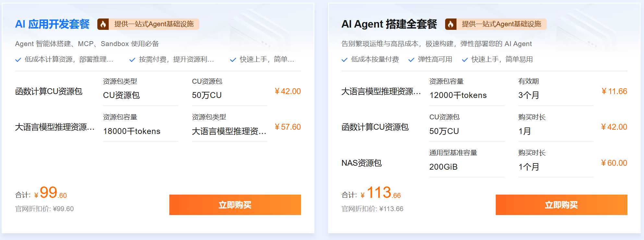Expand the truncated 大语言模型推理资源 item in right card
The image size is (644, 240).
click(381, 91)
